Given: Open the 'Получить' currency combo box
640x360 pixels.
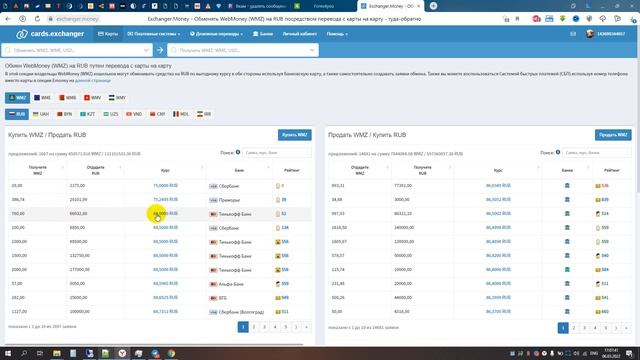Looking at the screenshot, I should (243, 50).
